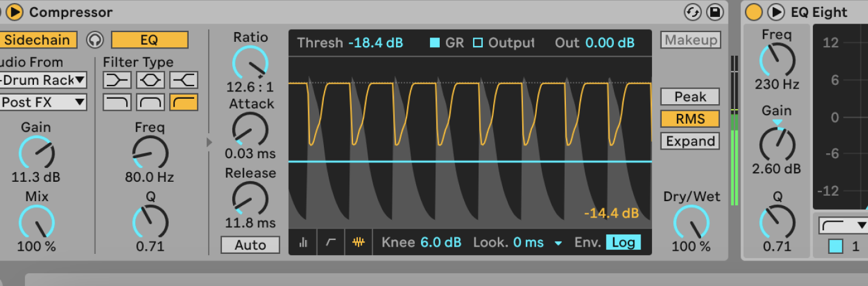Open the Post FX tap point dropdown
868x286 pixels.
click(x=42, y=102)
